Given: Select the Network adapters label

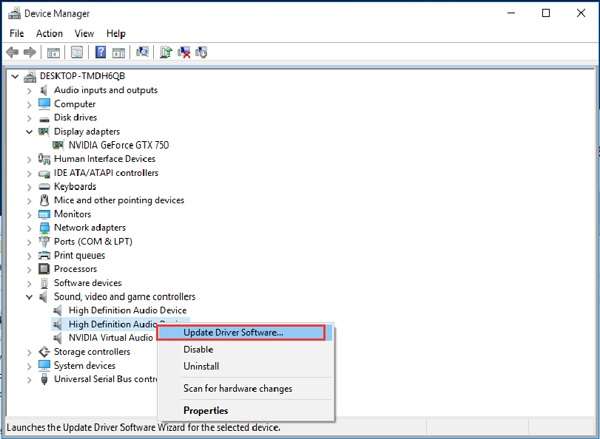Looking at the screenshot, I should [x=90, y=228].
